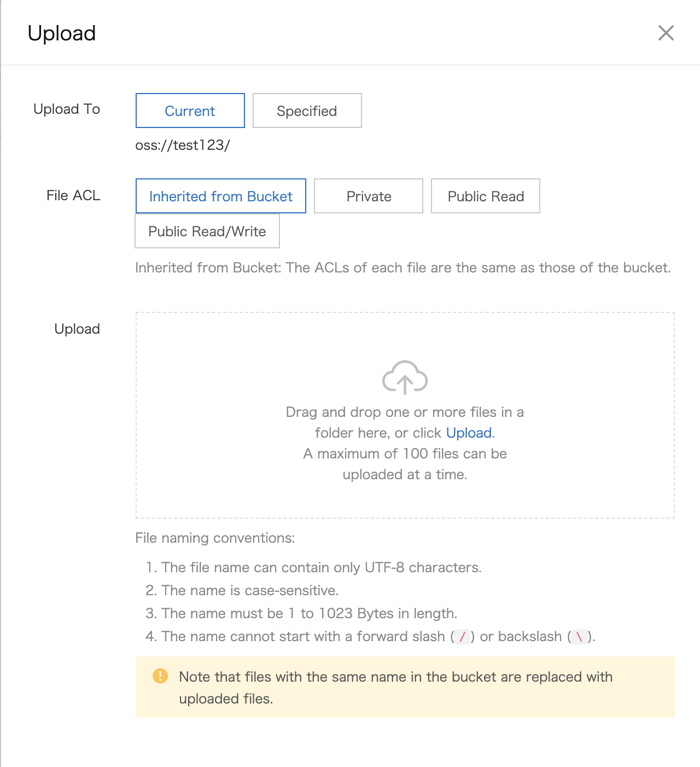Click the Inherited from Bucket description text

402,268
